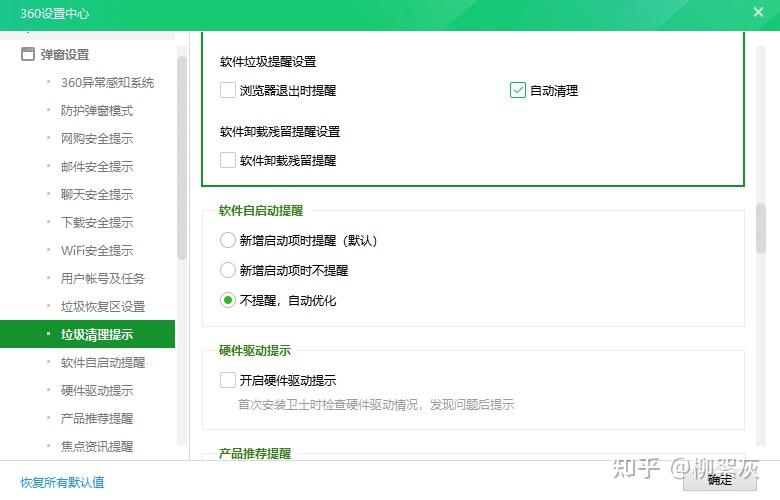Select 不提醒，自动优化 radio option
The width and height of the screenshot is (780, 500).
228,300
